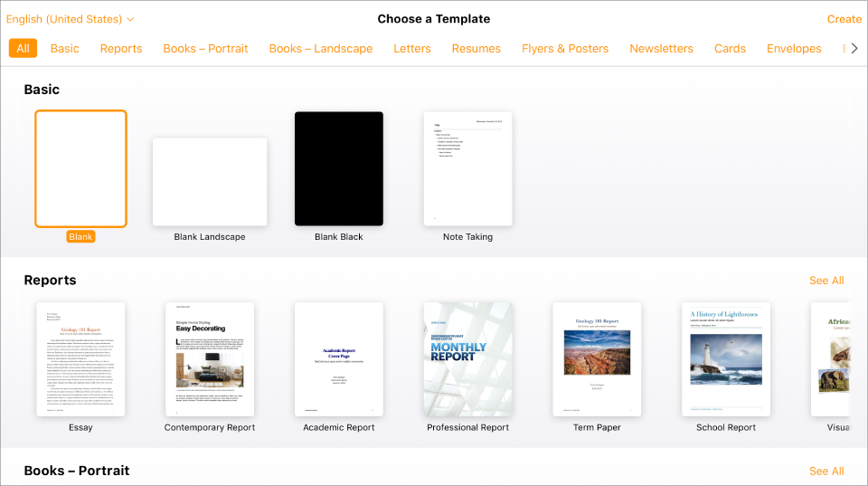Viewport: 868px width, 486px height.
Task: Open the Books – Landscape tab
Action: tap(320, 48)
